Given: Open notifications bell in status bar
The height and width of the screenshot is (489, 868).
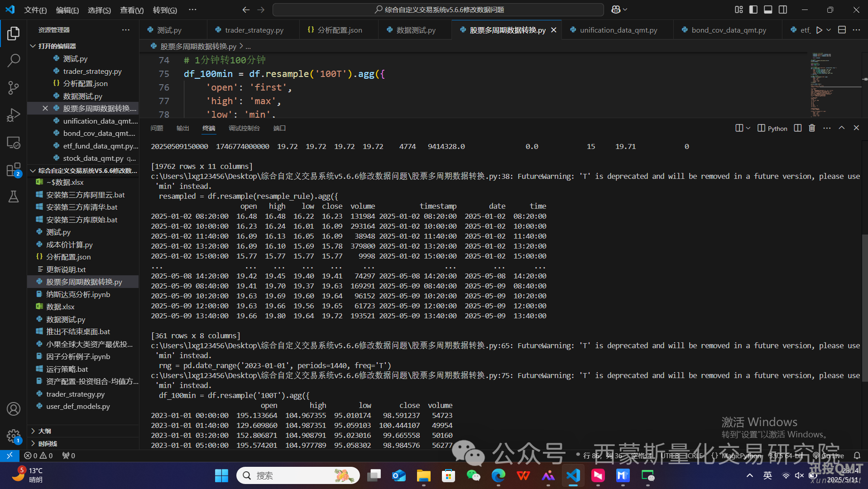Looking at the screenshot, I should pos(857,455).
